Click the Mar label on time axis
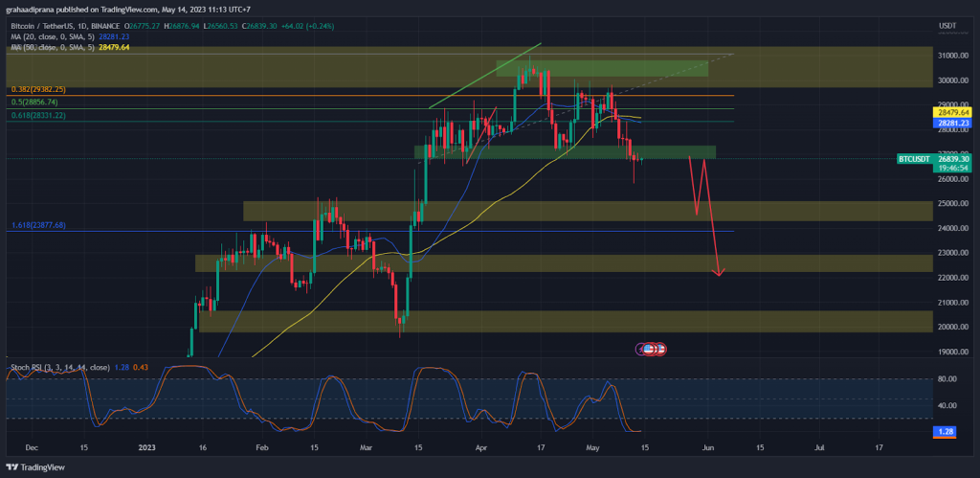 [x=367, y=448]
